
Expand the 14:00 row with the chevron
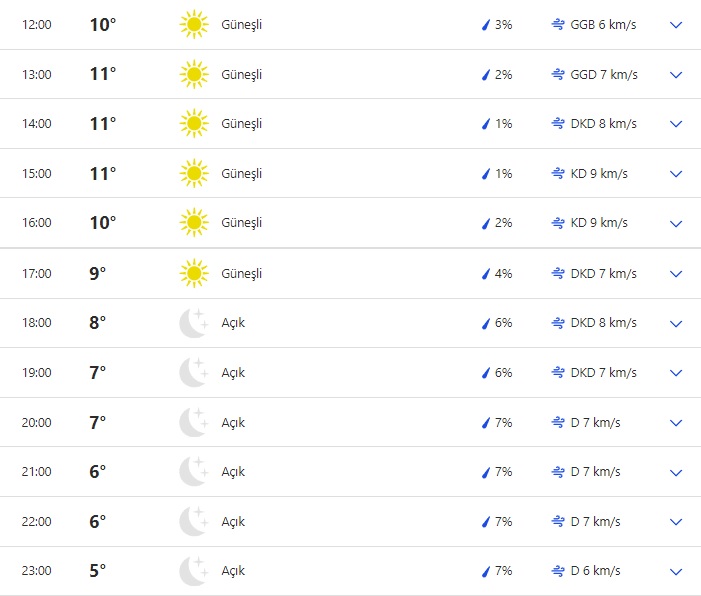(x=676, y=124)
